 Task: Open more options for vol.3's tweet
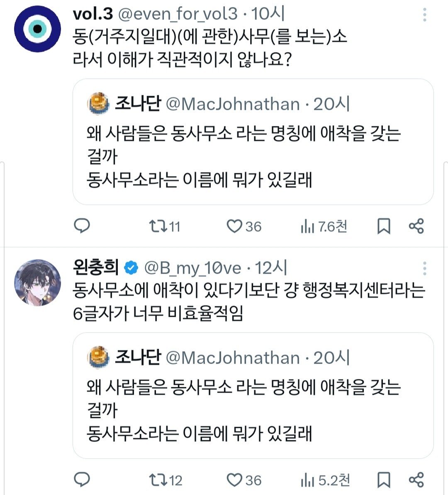point(425,15)
